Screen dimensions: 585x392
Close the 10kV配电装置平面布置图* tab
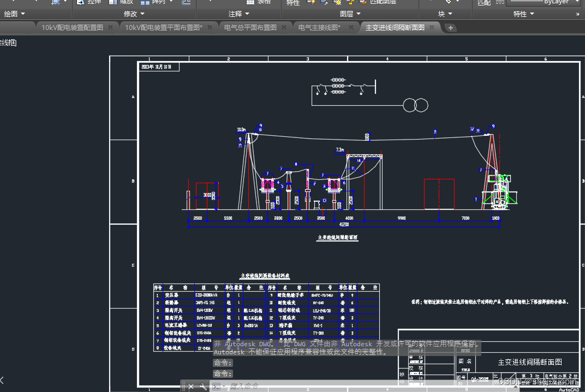click(210, 28)
